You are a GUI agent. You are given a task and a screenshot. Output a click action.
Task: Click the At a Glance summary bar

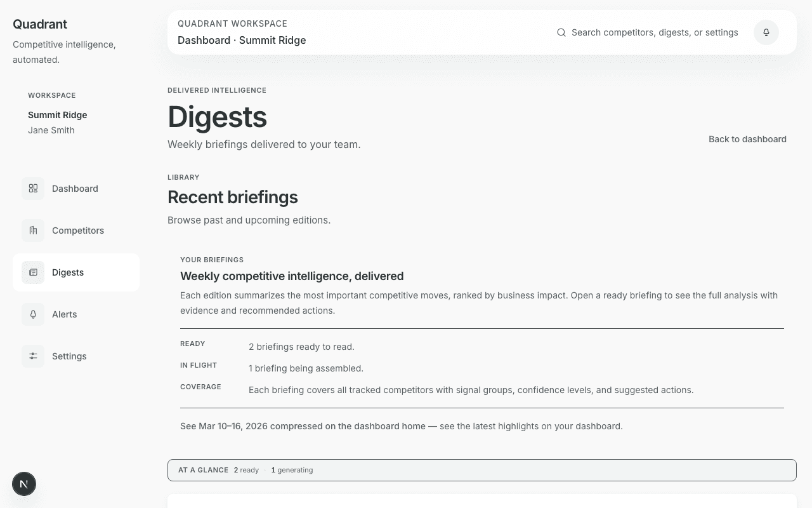[x=481, y=470]
